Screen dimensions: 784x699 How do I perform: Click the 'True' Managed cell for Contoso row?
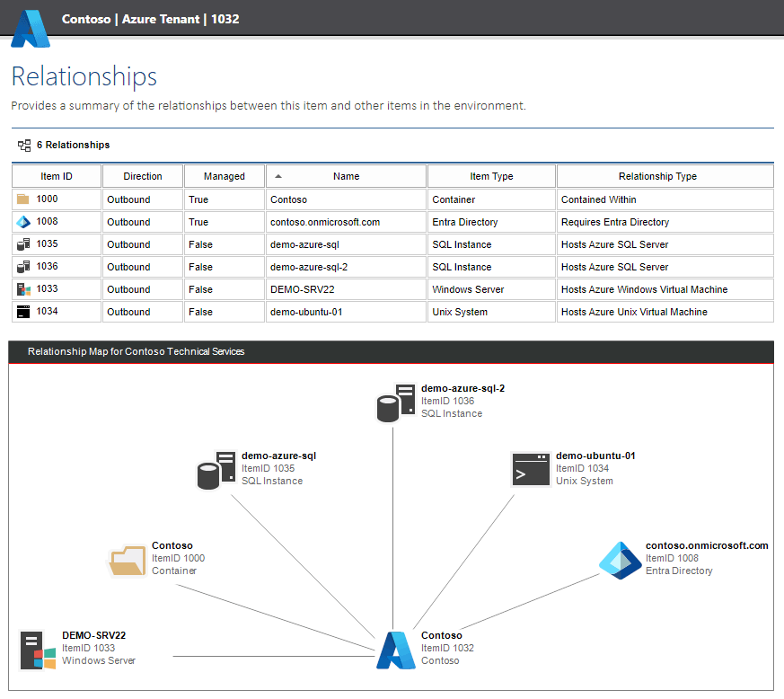tap(224, 199)
